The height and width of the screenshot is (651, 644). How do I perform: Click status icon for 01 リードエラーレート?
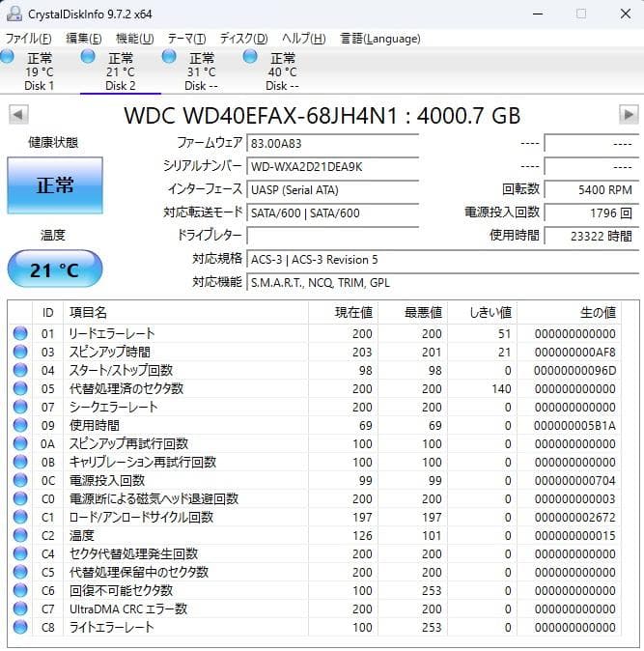click(20, 333)
